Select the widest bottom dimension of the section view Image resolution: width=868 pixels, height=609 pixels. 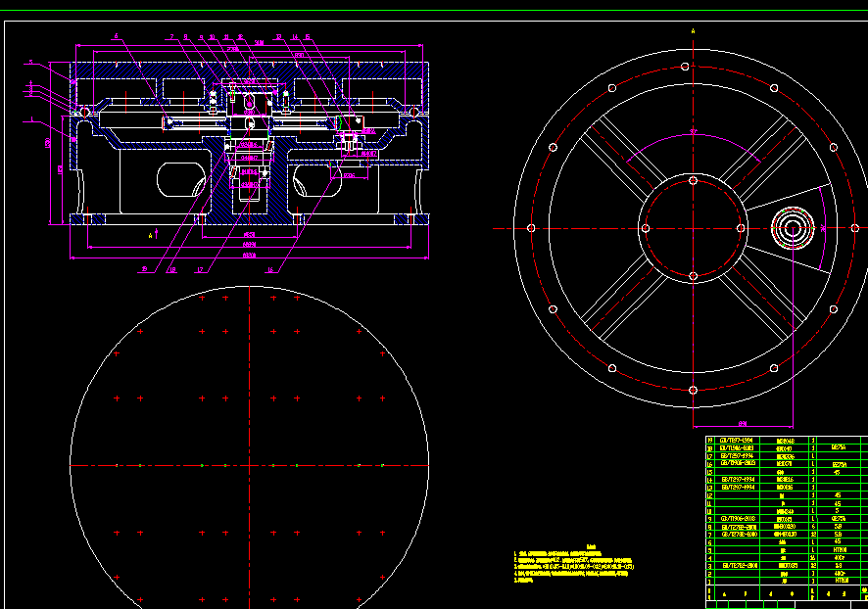click(x=249, y=256)
